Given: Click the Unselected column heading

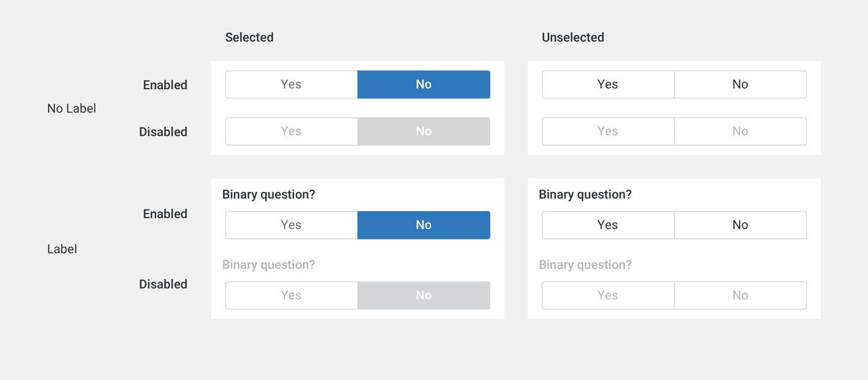Looking at the screenshot, I should coord(573,38).
